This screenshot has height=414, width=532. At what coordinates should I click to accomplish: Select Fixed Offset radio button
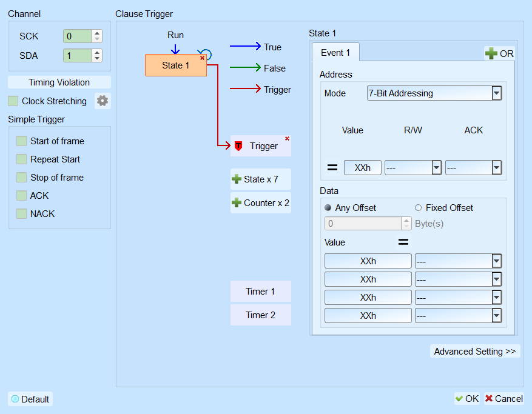[418, 207]
